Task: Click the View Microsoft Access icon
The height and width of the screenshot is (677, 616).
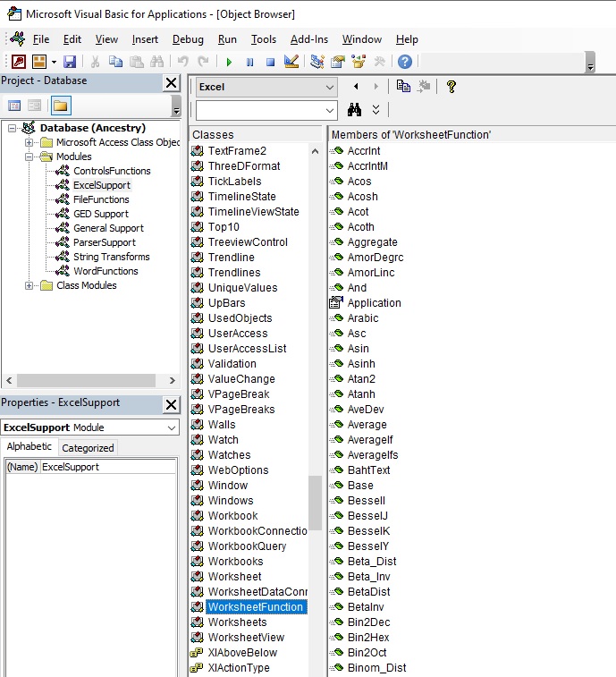Action: tap(19, 62)
